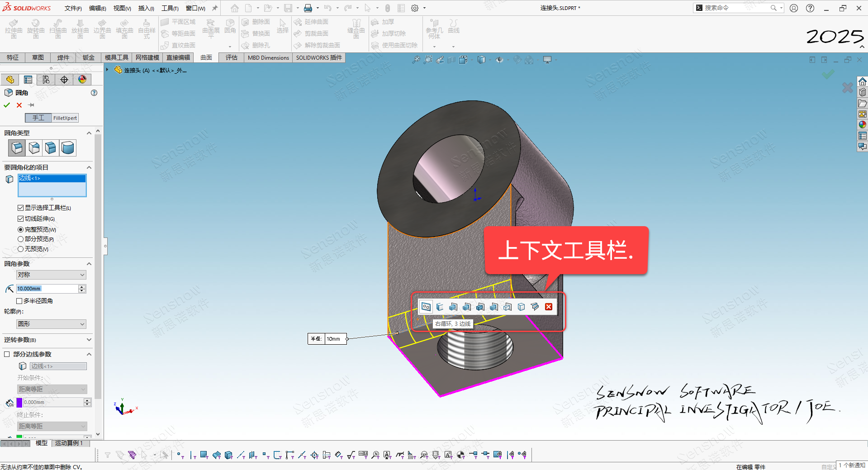Select the full round fillet type icon
The width and height of the screenshot is (868, 470).
(x=68, y=148)
